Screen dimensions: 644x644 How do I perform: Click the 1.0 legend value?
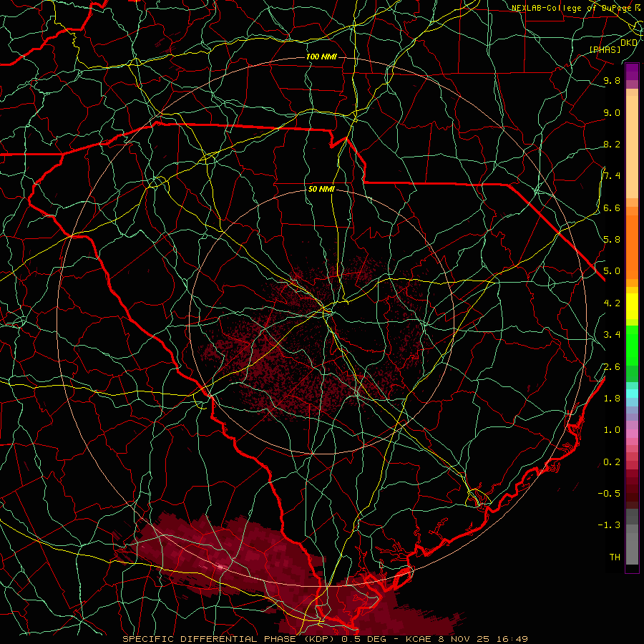[x=612, y=429]
